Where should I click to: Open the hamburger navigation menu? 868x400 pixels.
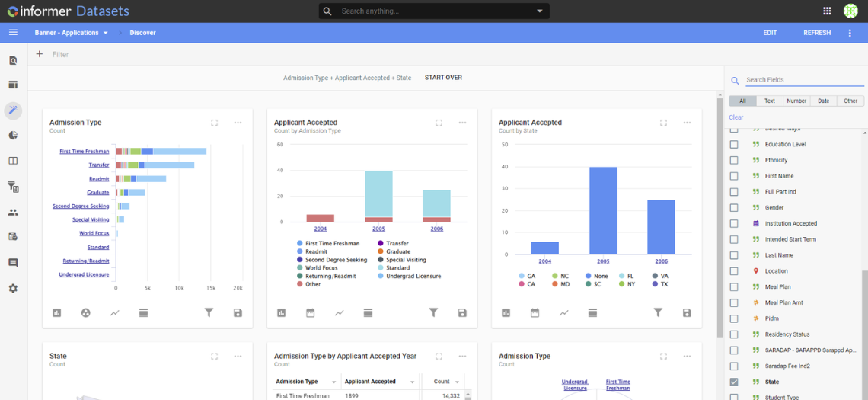pyautogui.click(x=13, y=33)
